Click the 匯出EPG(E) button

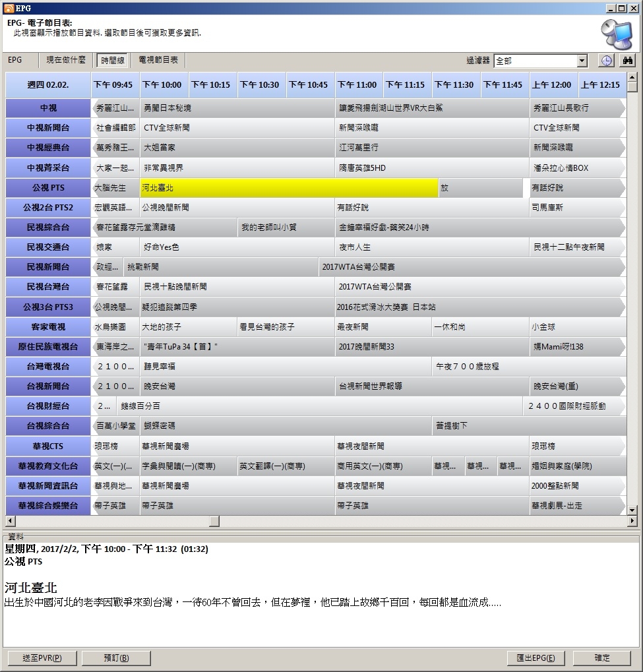coord(536,658)
